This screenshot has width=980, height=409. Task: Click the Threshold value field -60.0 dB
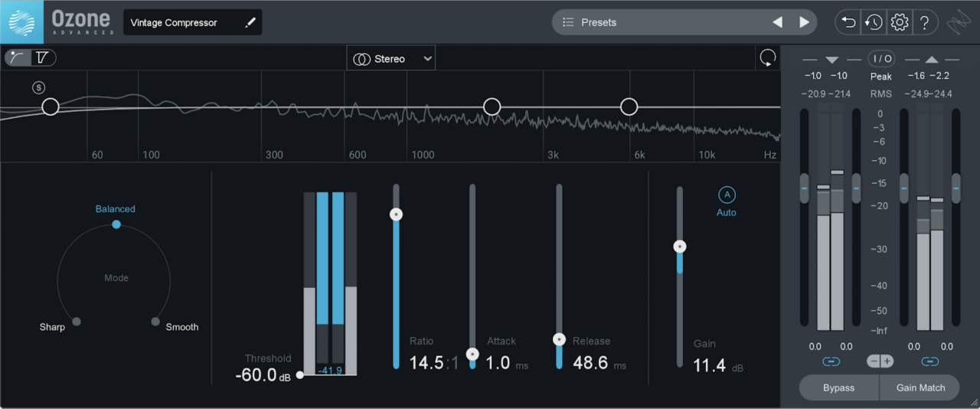[x=256, y=375]
